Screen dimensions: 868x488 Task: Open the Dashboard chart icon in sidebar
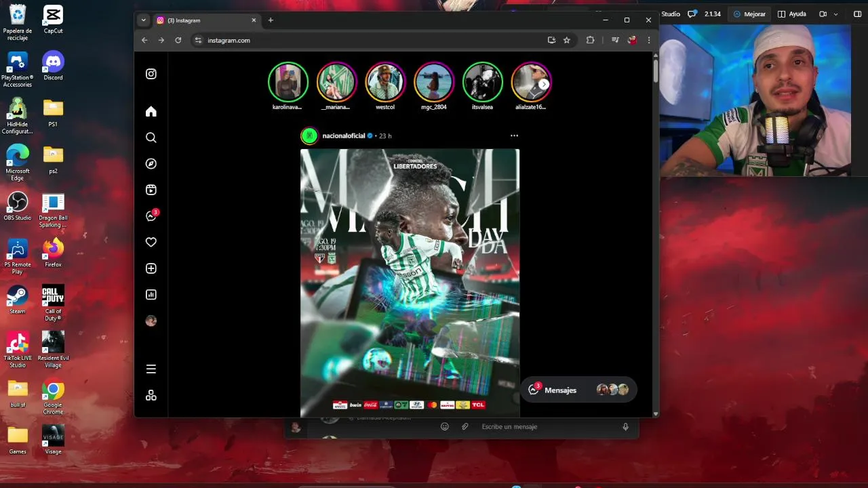point(151,295)
